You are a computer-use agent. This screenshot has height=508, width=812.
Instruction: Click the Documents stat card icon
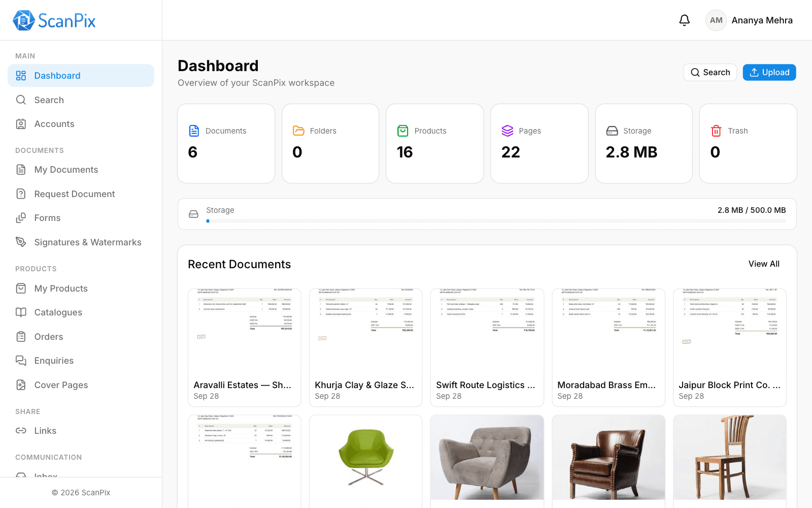pos(194,131)
